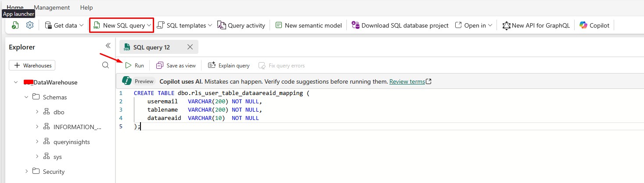Close the SQL query 12 tab

190,47
